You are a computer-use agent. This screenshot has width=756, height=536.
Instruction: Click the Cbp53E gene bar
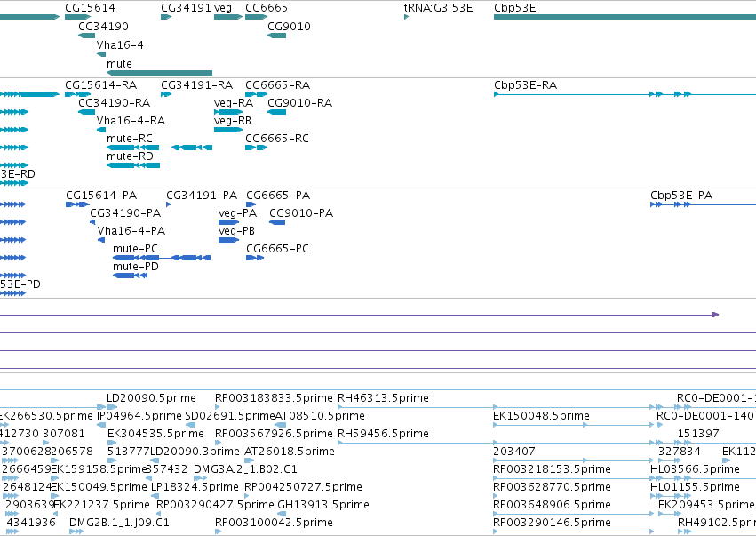point(625,17)
